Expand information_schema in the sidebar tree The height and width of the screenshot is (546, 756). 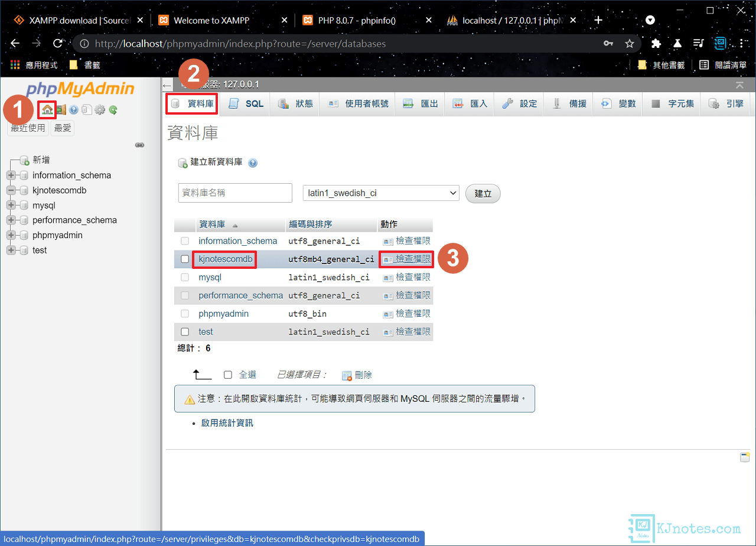(11, 175)
